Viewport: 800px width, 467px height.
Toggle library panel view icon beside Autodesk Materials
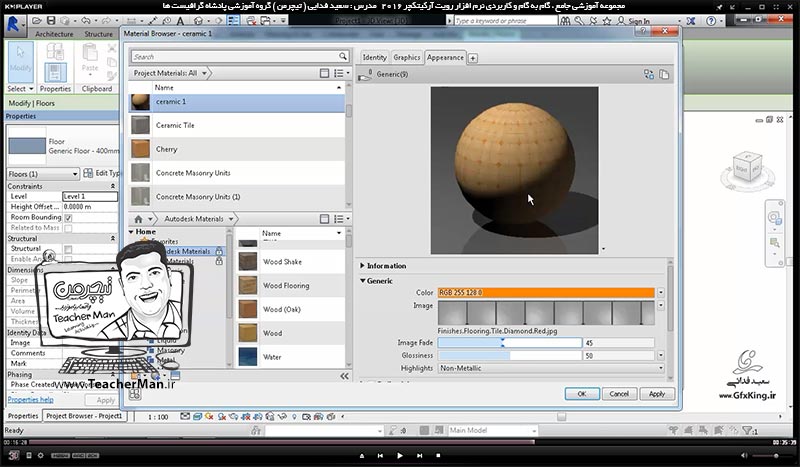(324, 219)
